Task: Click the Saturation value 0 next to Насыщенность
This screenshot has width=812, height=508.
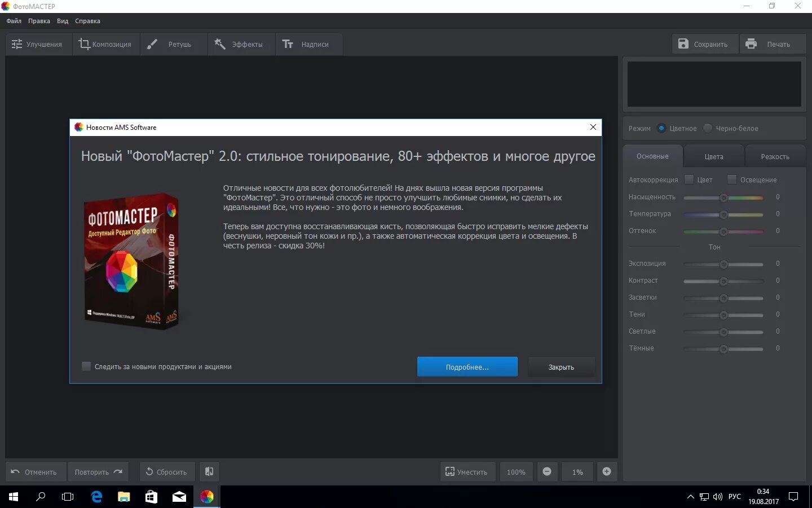Action: coord(778,197)
